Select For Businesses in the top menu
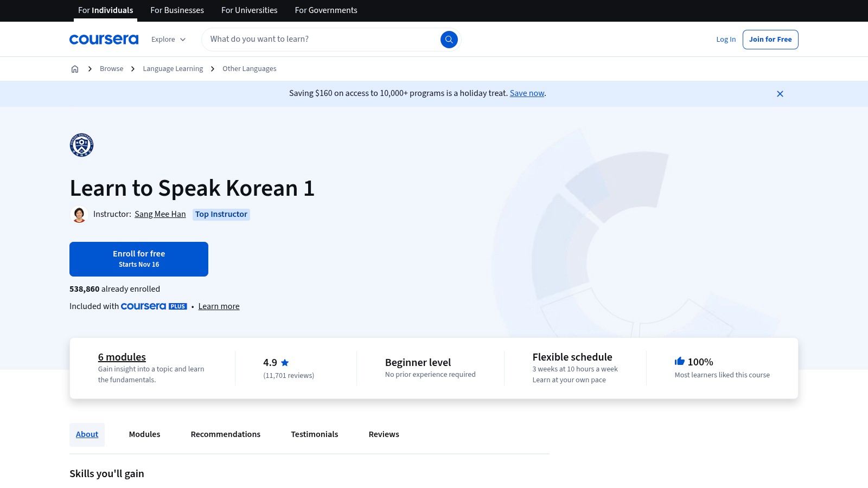 (177, 10)
